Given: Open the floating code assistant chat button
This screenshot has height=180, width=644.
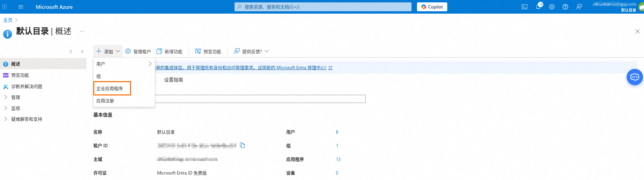Looking at the screenshot, I should pyautogui.click(x=635, y=77).
